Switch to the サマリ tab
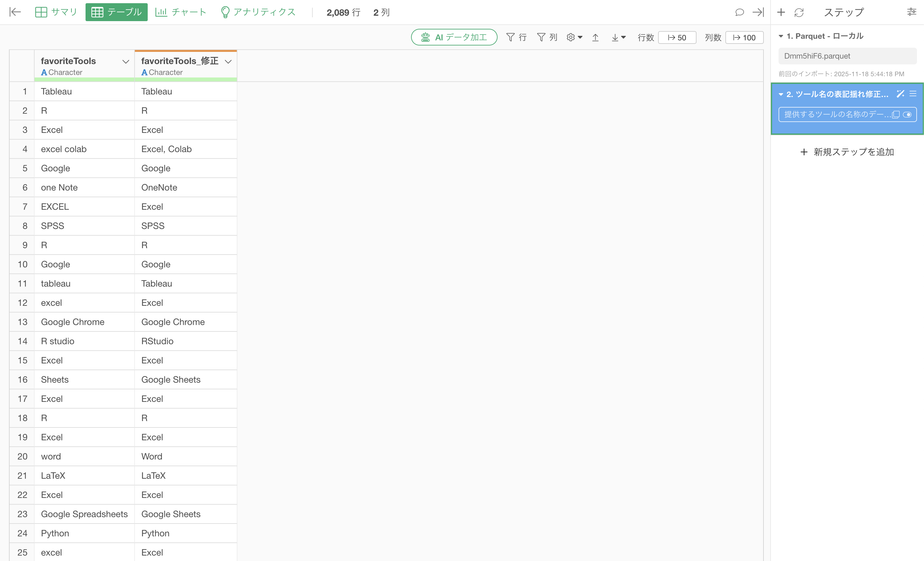Image resolution: width=924 pixels, height=561 pixels. pos(56,12)
